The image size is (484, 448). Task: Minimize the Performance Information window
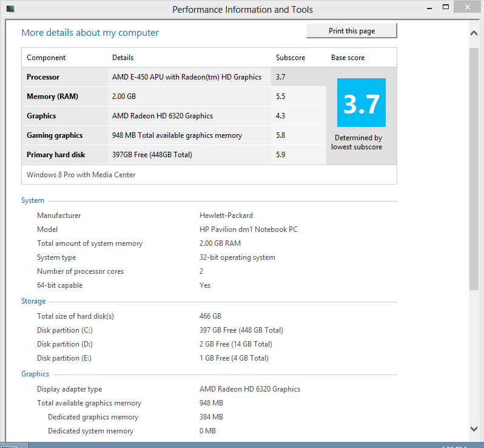coord(429,8)
